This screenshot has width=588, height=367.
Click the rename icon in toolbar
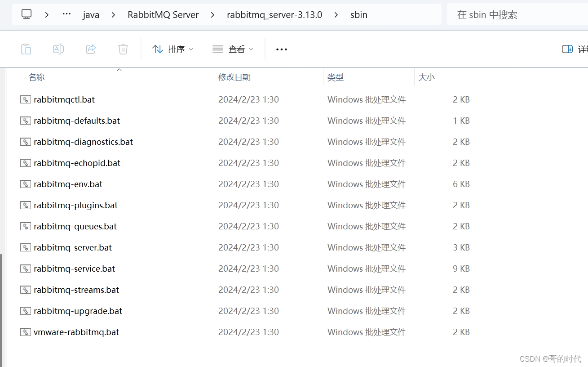coord(58,49)
